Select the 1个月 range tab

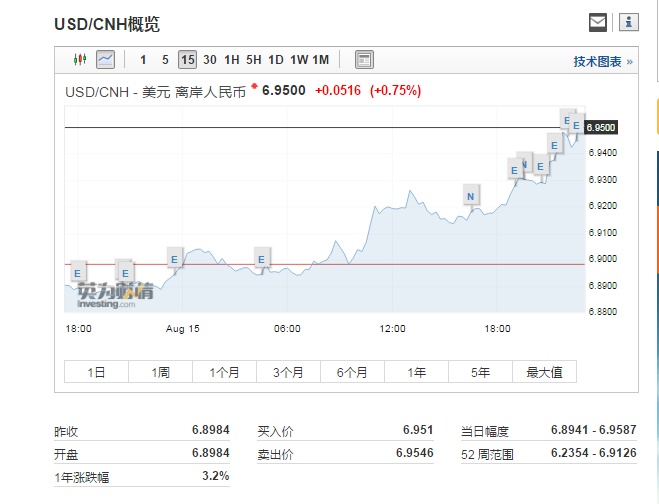click(225, 372)
